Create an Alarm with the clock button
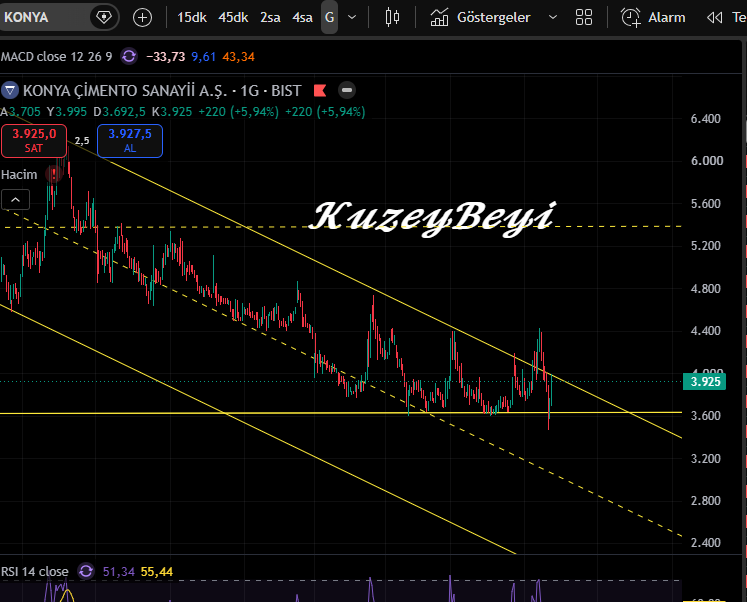This screenshot has width=747, height=602. [653, 18]
